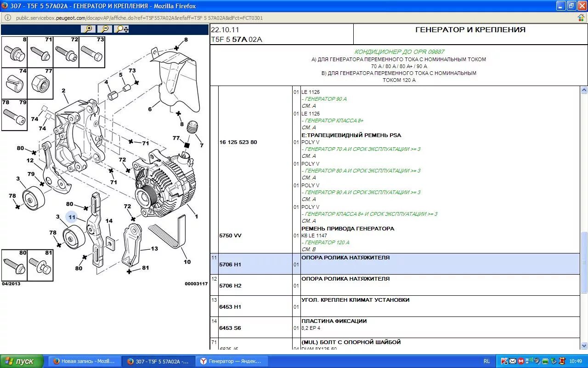This screenshot has height=368, width=588.
Task: Click callout 12 tensioner arm in diagram
Action: coord(30,161)
